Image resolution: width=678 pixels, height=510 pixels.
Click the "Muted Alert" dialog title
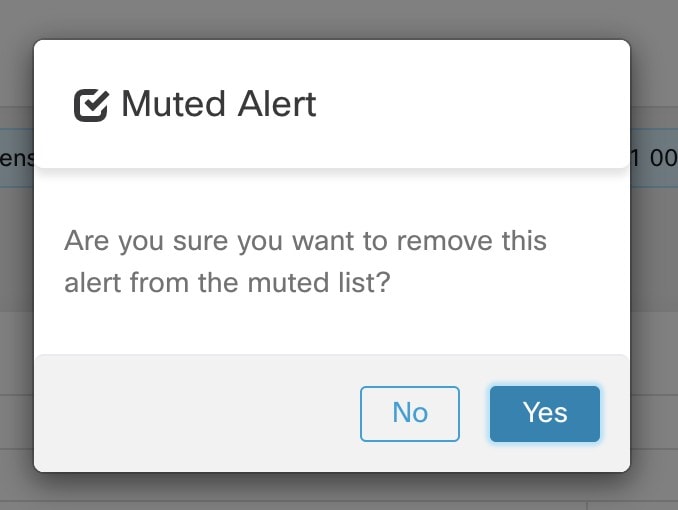pos(218,104)
